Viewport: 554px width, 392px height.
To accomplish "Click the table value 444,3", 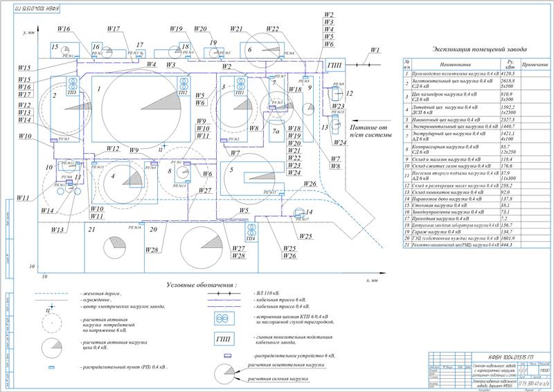I will tap(507, 244).
